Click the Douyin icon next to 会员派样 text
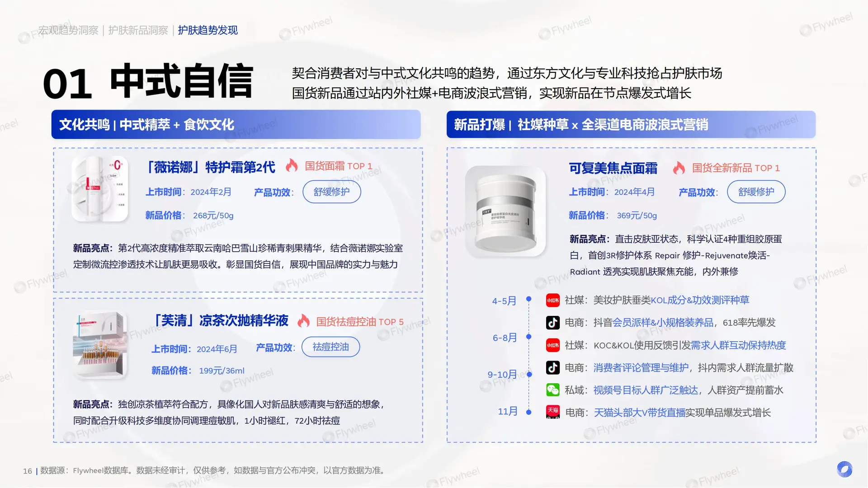 pyautogui.click(x=552, y=323)
